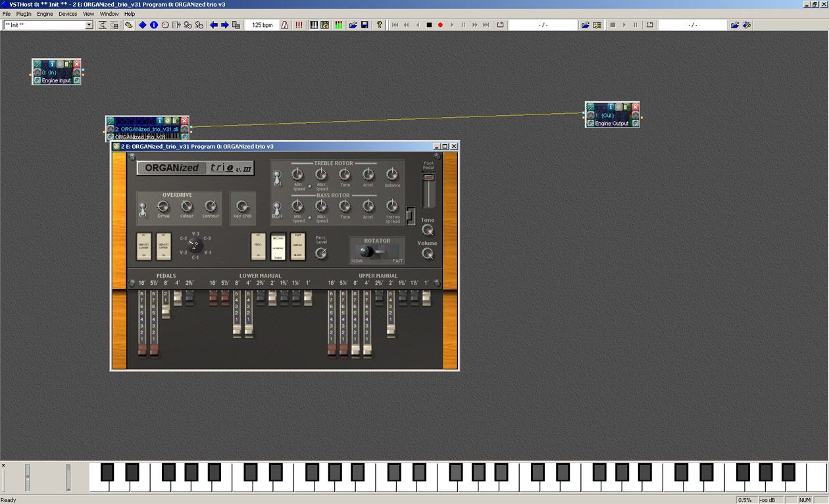Viewport: 829px width, 504px height.
Task: Click the vibrato/chorus V-C selector knob
Action: [195, 245]
